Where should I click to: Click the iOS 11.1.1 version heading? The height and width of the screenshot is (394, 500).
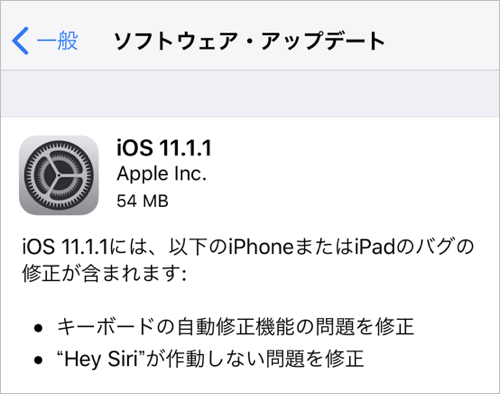click(x=164, y=148)
